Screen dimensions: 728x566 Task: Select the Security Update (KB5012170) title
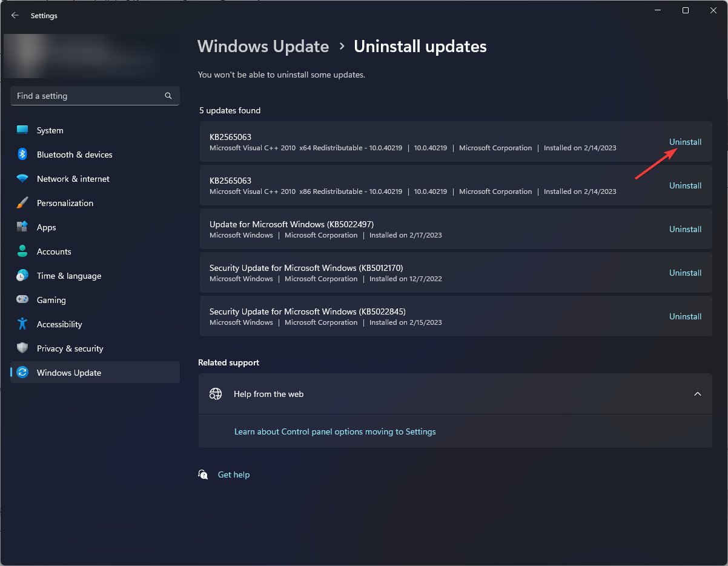tap(306, 268)
